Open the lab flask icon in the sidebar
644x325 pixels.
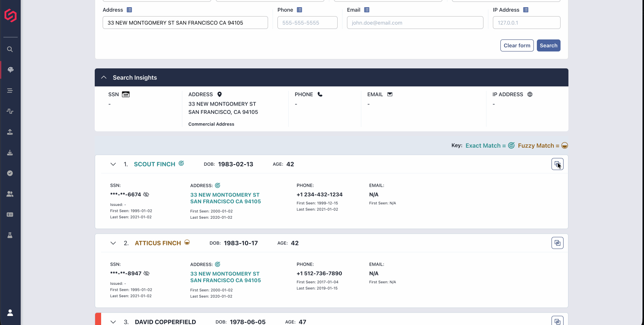pos(10,235)
